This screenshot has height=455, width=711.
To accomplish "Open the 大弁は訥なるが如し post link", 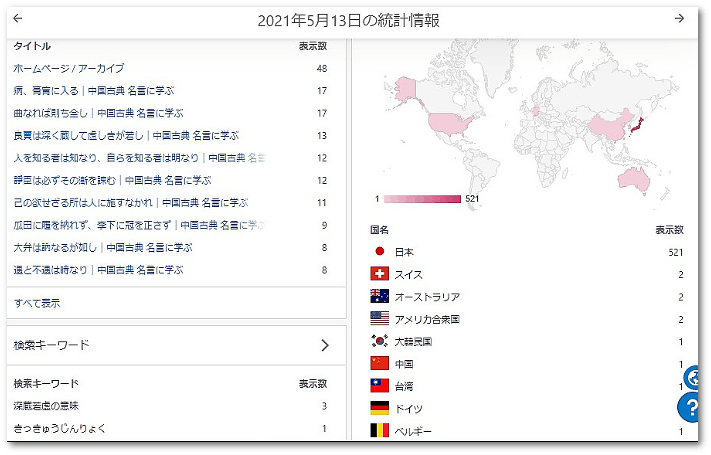I will [x=102, y=247].
